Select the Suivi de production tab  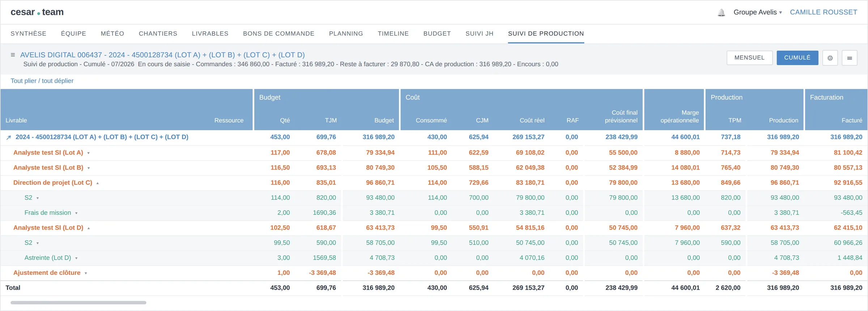click(x=546, y=34)
